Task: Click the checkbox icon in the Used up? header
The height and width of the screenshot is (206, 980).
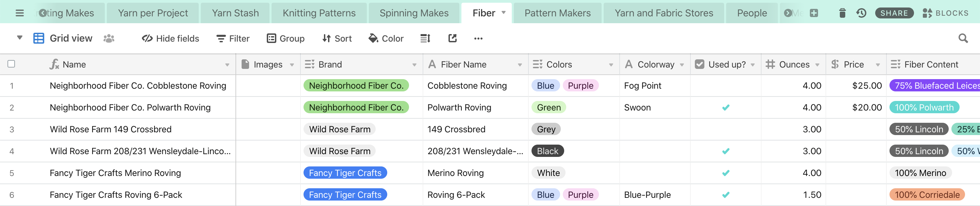Action: click(699, 64)
